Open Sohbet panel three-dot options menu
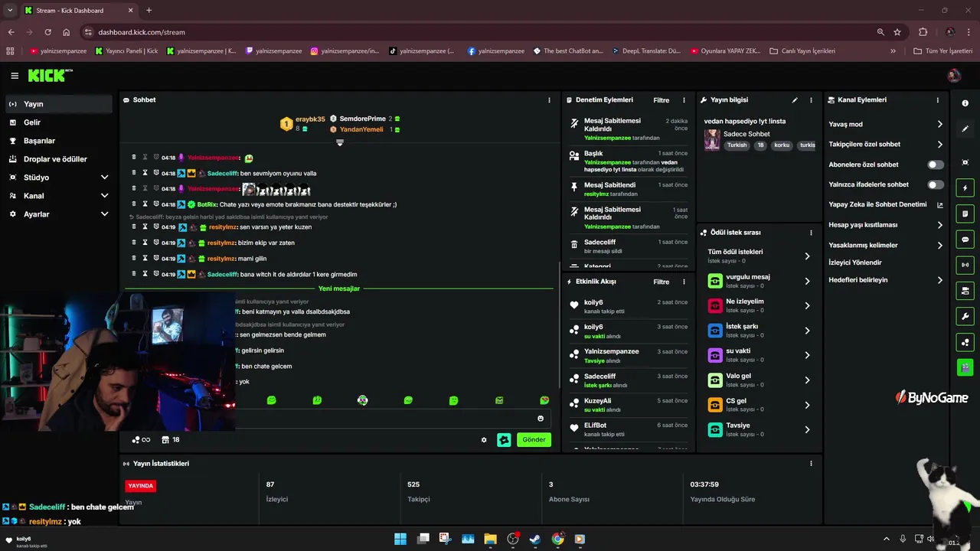The image size is (980, 551). [549, 100]
